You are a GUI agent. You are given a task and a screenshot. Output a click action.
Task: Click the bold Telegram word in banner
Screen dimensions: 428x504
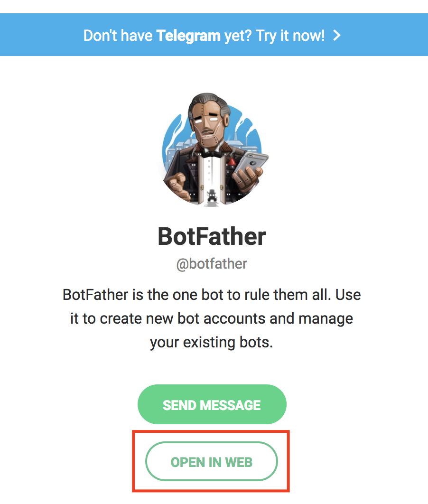click(x=188, y=36)
